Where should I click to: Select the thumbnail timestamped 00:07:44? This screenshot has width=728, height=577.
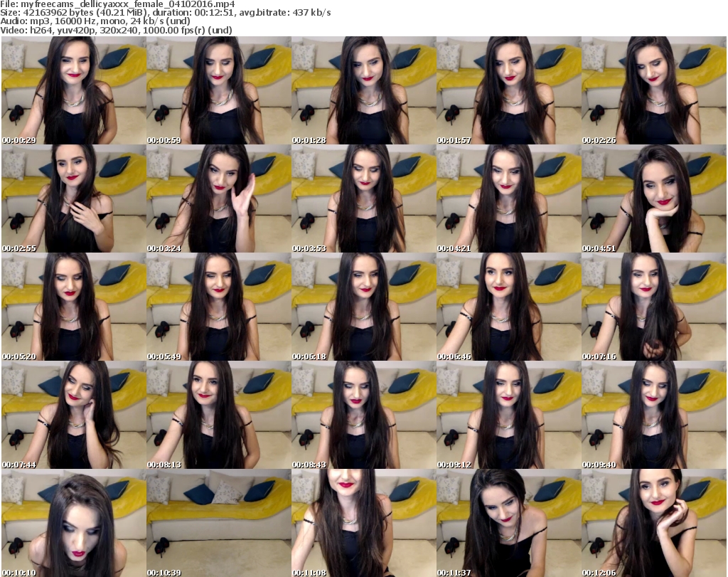point(74,415)
